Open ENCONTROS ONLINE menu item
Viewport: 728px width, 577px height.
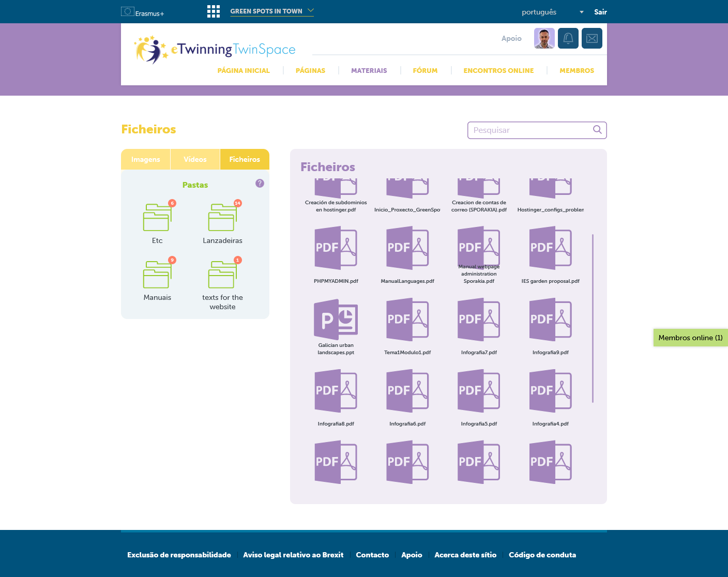(x=498, y=71)
